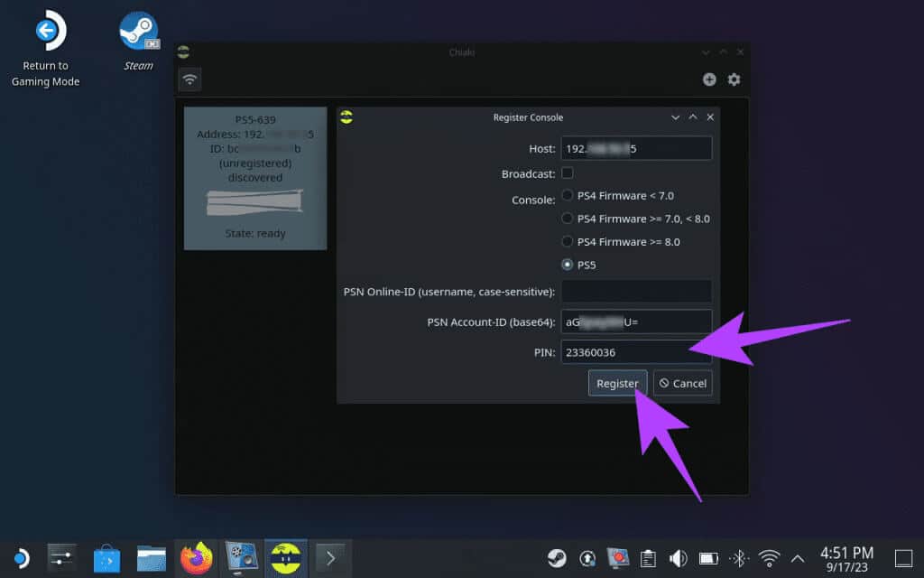
Task: Click the show desktop button
Action: coord(903,558)
